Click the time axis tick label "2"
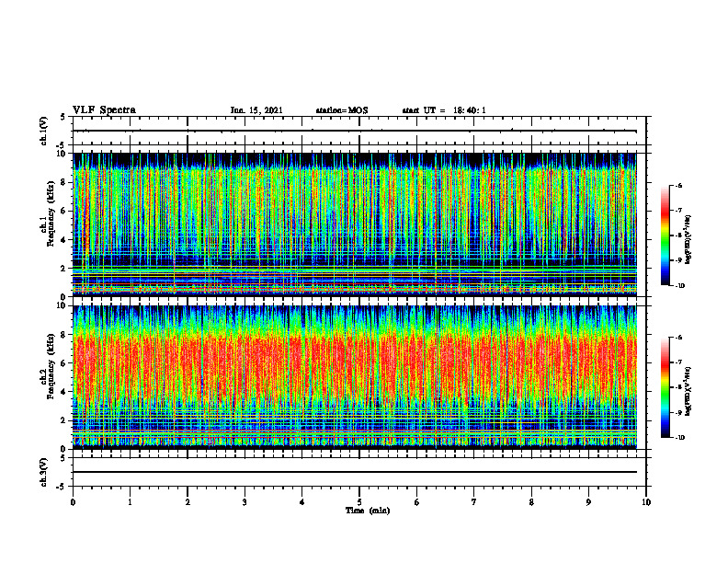Screen dimensions: 728x563 pos(188,502)
